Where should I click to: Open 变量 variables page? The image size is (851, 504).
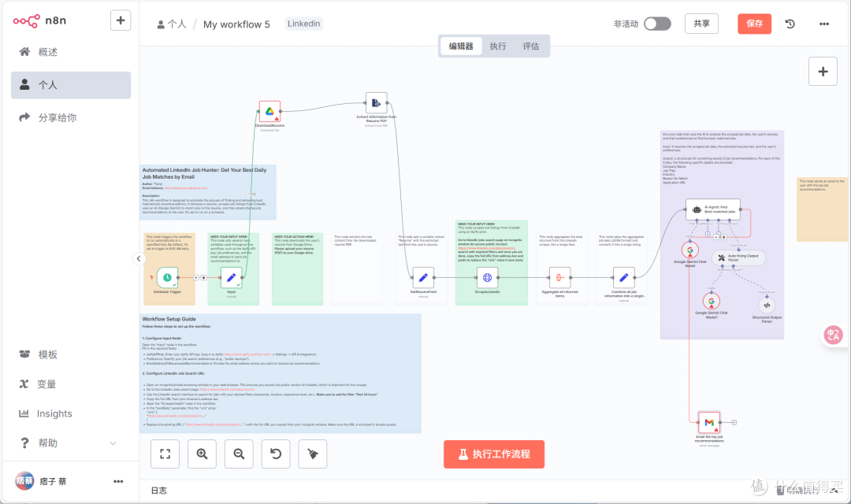tap(71, 384)
